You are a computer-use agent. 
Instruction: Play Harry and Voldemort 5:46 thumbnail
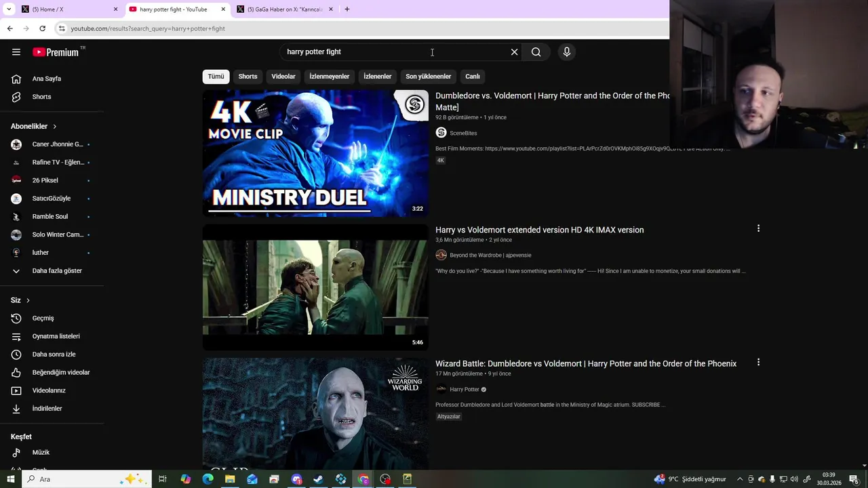click(315, 287)
